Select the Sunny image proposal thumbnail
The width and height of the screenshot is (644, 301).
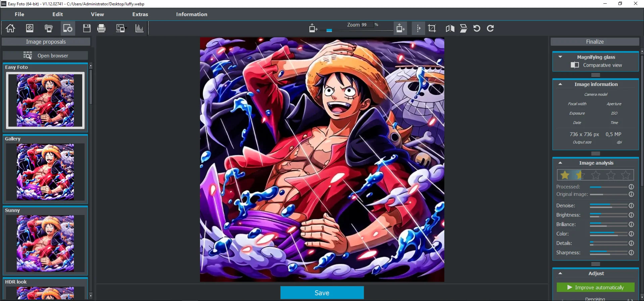(x=45, y=243)
